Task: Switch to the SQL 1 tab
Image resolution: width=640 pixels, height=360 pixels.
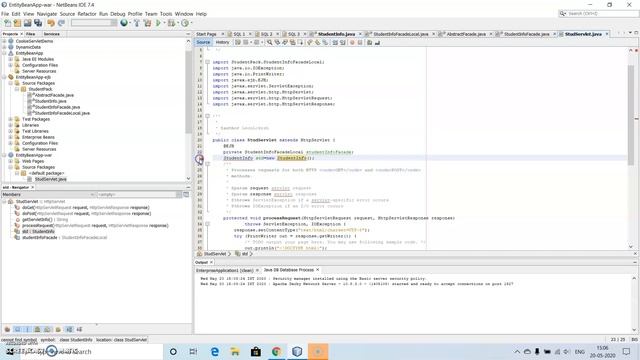Action: (239, 34)
